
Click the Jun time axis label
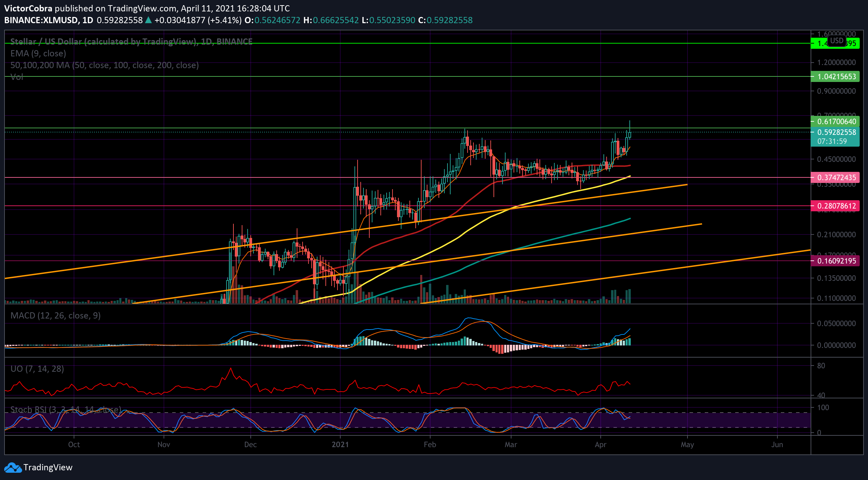(x=777, y=445)
